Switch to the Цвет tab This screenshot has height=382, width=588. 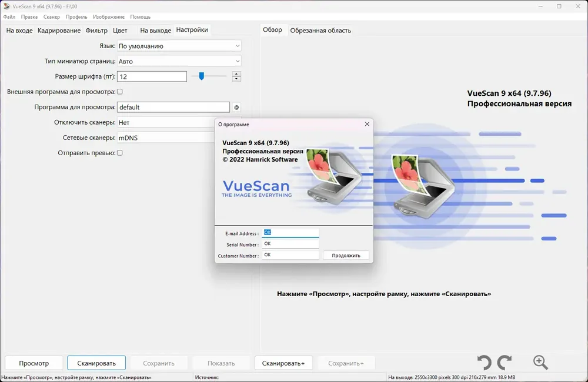[120, 31]
